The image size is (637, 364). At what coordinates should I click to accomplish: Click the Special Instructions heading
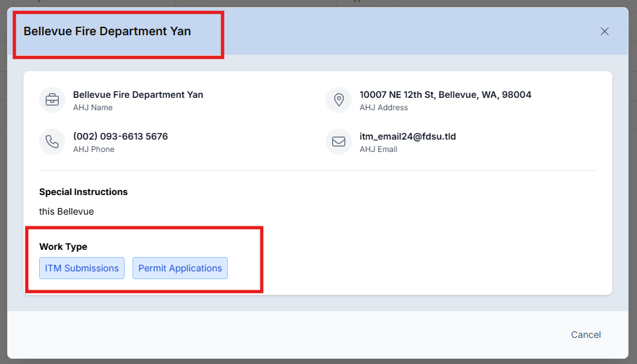coord(84,192)
